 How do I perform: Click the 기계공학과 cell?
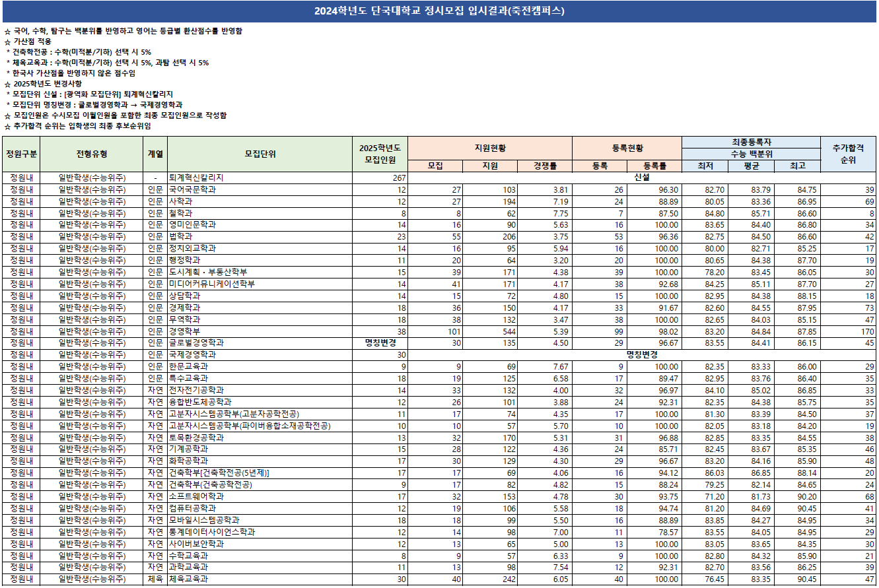tap(260, 449)
